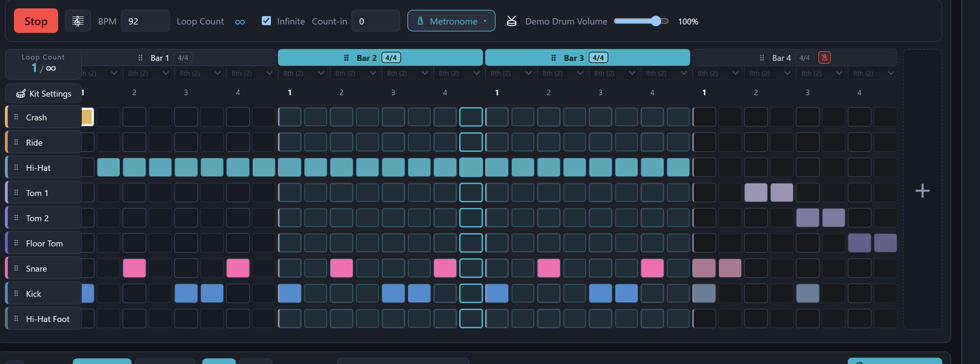Viewport: 980px width, 364px height.
Task: Open the 8th (2) dropdown for Bar 2 beat 4
Action: click(459, 73)
